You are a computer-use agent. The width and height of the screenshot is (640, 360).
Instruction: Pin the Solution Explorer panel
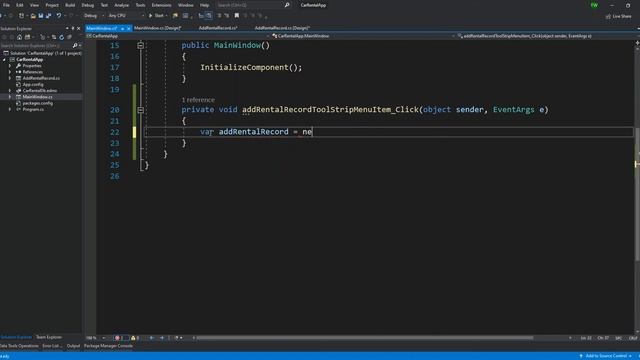(73, 29)
